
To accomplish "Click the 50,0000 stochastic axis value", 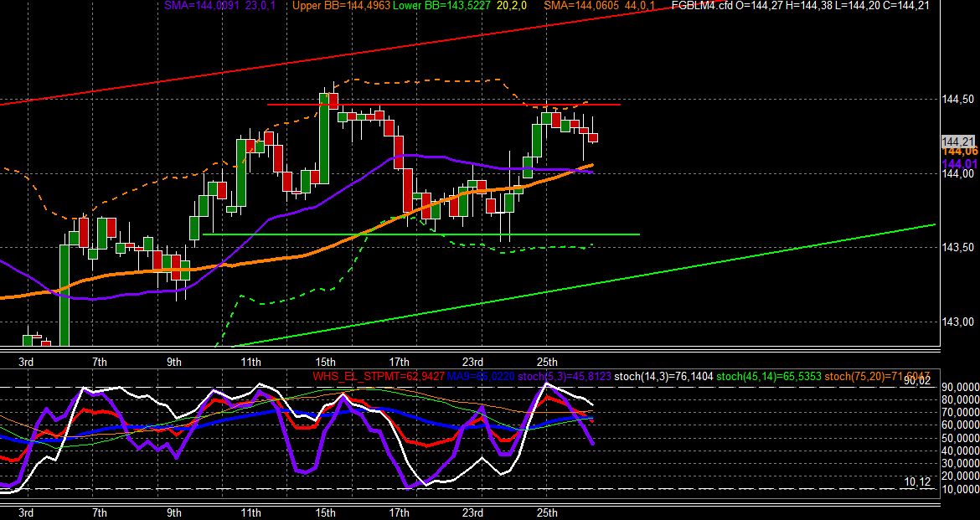I will [962, 438].
